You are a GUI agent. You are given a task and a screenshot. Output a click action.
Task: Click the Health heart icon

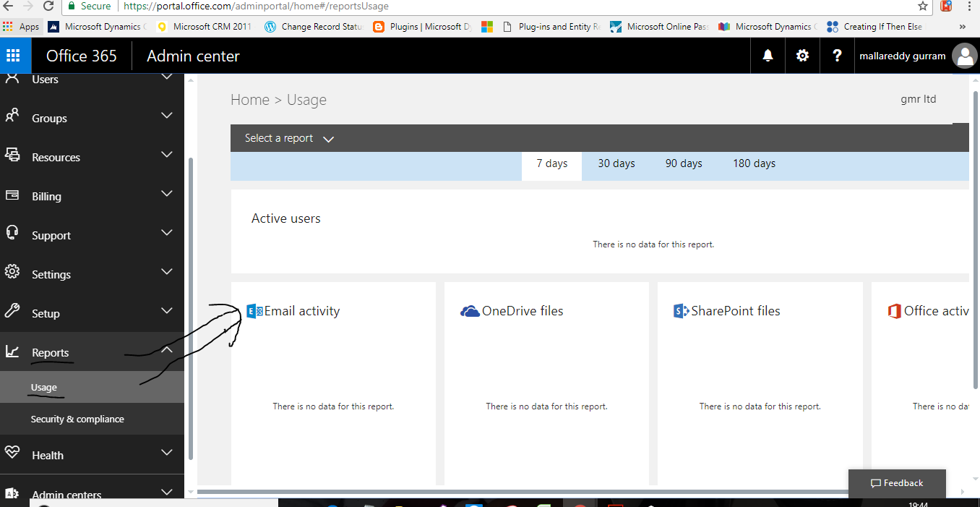point(12,453)
